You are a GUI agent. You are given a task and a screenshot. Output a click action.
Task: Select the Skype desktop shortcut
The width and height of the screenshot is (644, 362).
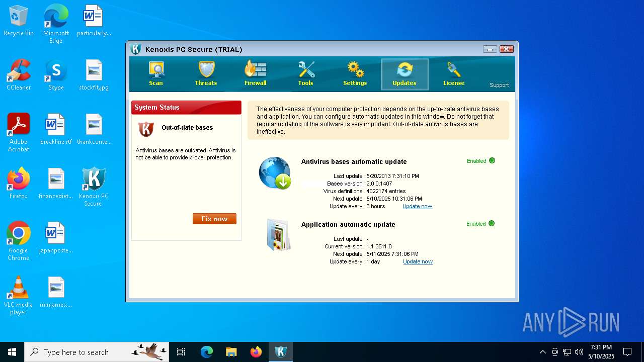click(x=56, y=75)
